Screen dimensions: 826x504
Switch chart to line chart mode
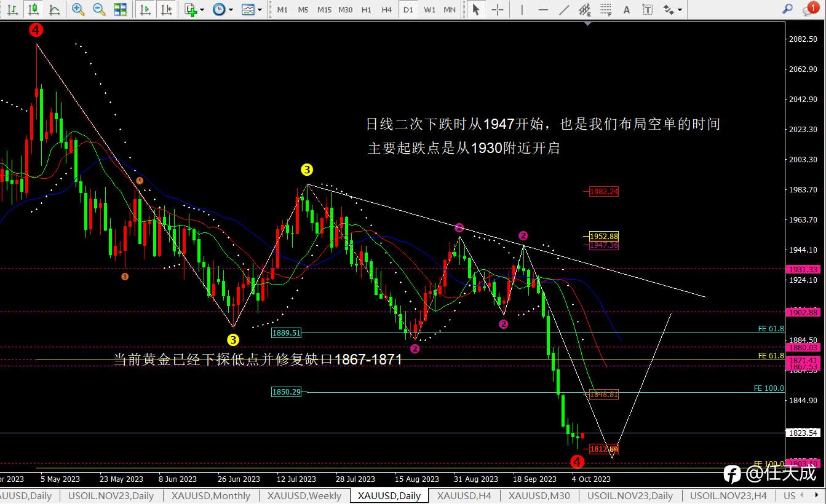coord(54,9)
